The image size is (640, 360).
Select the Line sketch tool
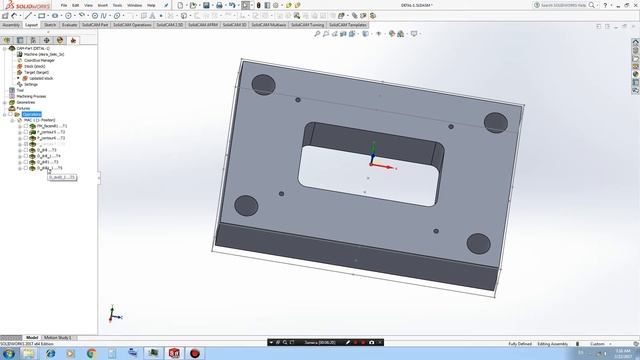(x=28, y=16)
